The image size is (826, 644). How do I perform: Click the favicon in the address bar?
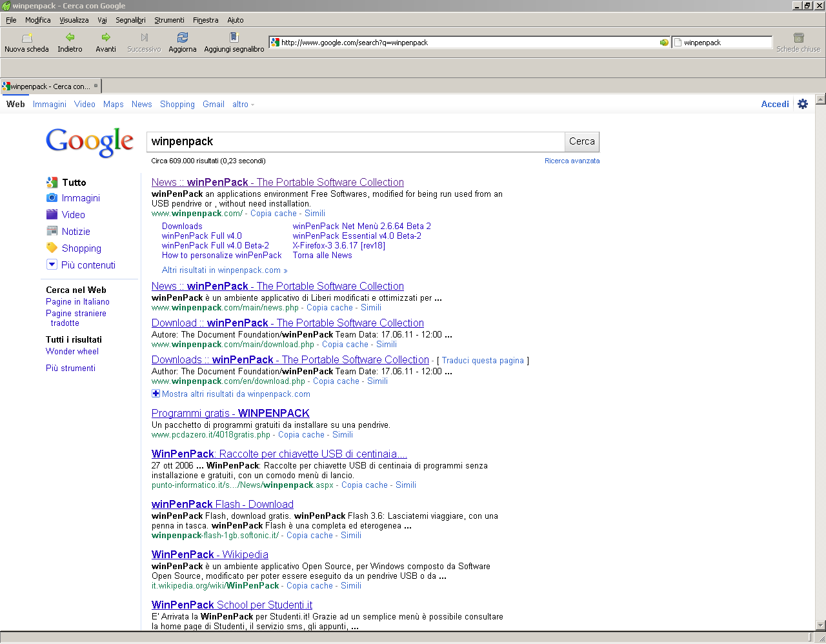click(276, 43)
